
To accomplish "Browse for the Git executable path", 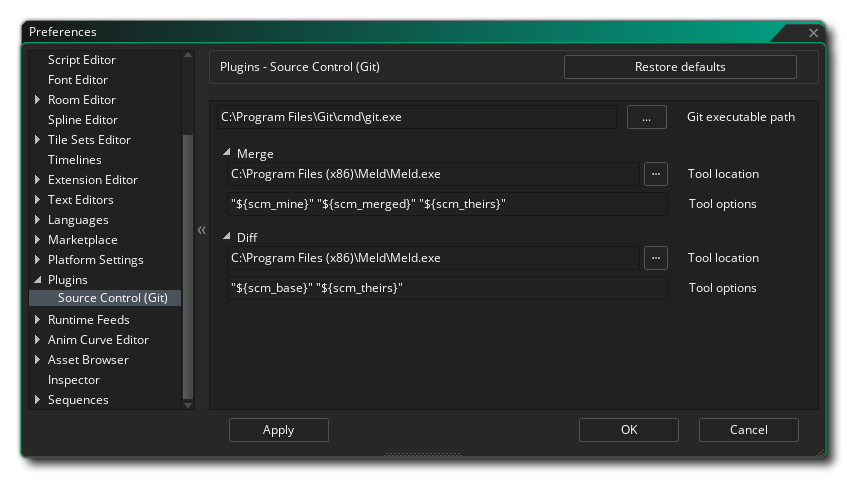I will [x=647, y=117].
